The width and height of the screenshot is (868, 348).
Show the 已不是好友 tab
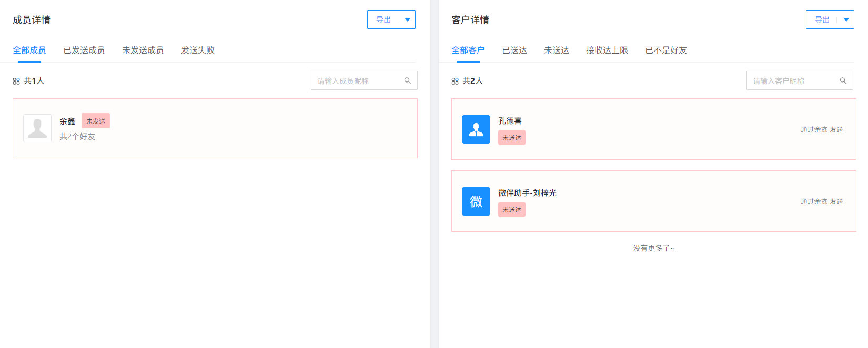point(666,50)
